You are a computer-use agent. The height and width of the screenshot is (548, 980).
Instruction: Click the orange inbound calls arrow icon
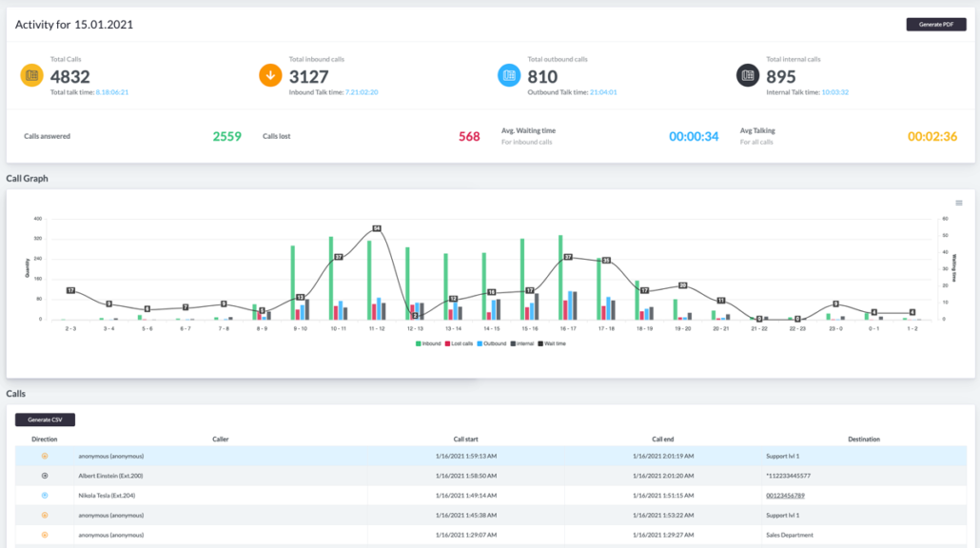(x=270, y=75)
